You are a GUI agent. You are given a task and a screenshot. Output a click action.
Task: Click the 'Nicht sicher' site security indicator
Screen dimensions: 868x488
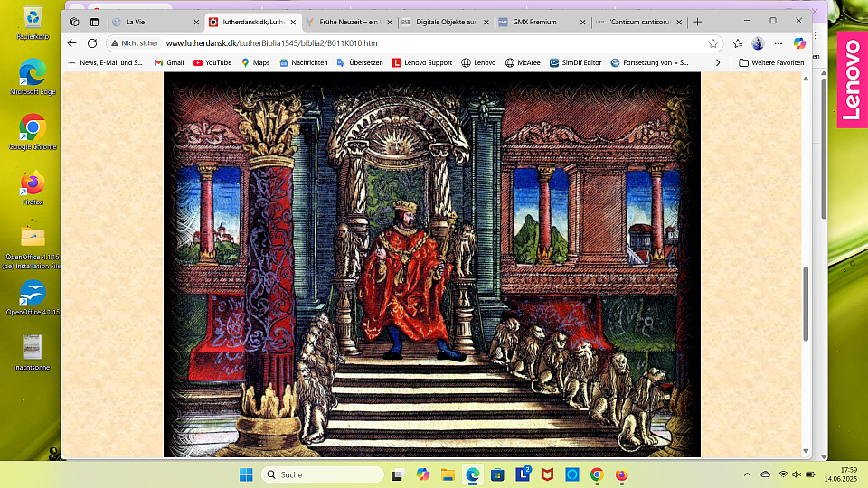[x=135, y=43]
